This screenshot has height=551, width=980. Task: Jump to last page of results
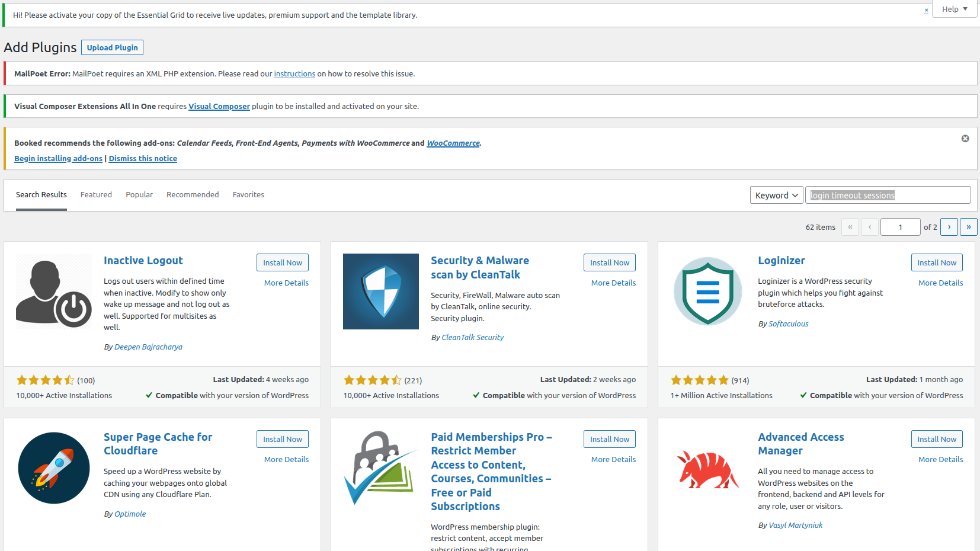click(969, 227)
